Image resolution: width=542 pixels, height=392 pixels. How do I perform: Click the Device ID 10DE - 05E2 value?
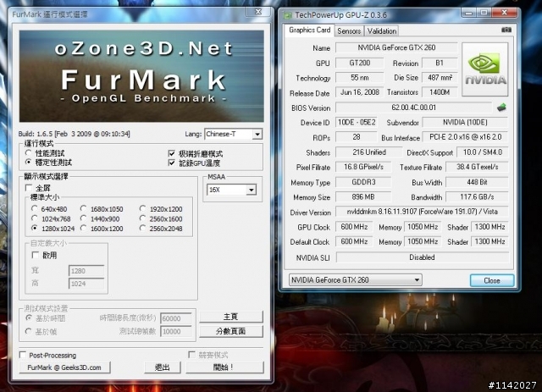(x=357, y=123)
